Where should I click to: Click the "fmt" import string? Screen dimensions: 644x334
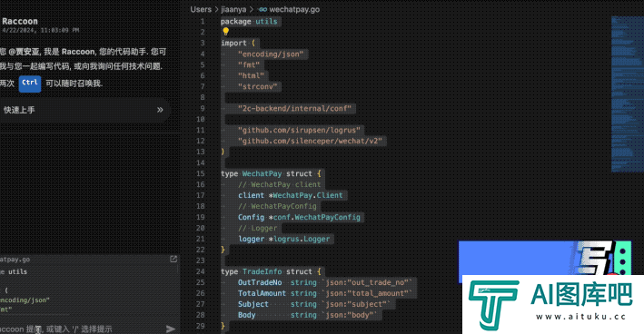pyautogui.click(x=249, y=64)
